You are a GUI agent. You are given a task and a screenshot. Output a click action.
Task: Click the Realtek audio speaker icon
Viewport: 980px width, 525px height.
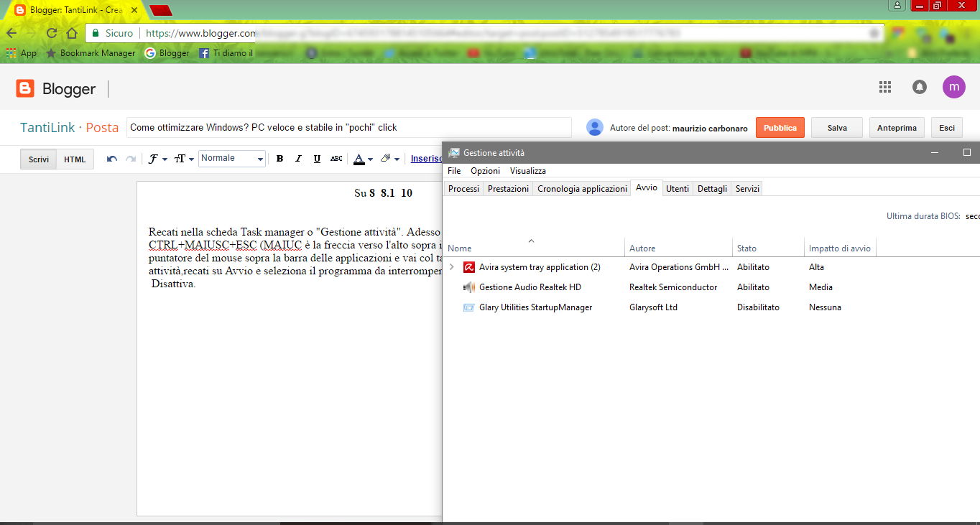469,287
